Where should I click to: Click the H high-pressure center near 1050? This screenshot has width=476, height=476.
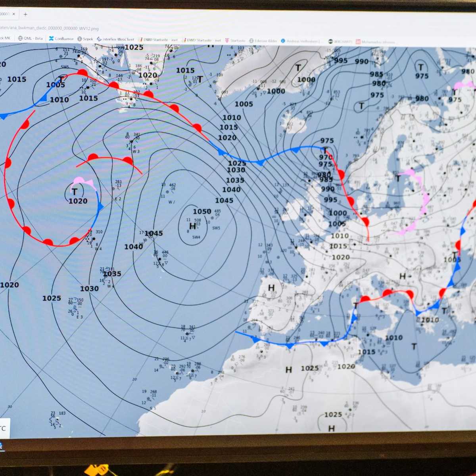tap(192, 226)
